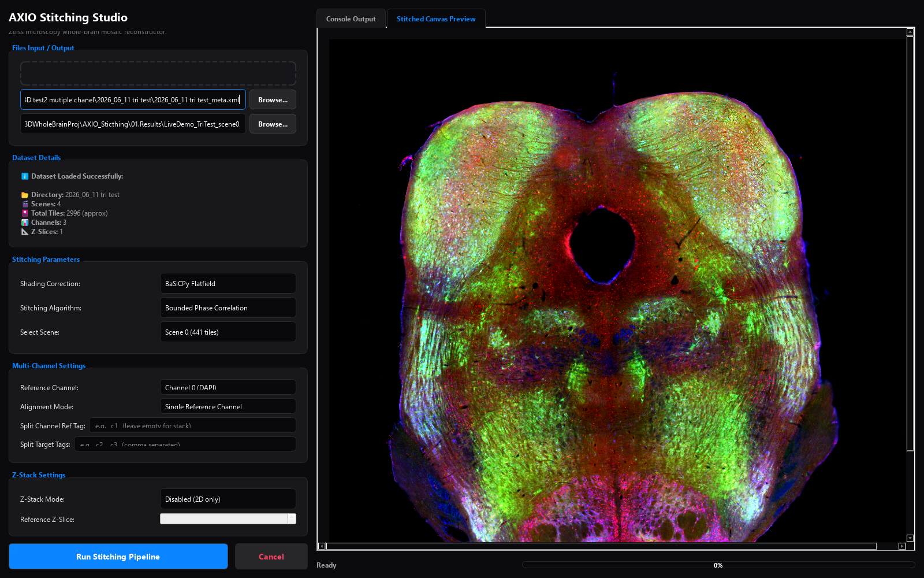The image size is (924, 578).
Task: Open the Reference Channel dropdown
Action: (228, 387)
